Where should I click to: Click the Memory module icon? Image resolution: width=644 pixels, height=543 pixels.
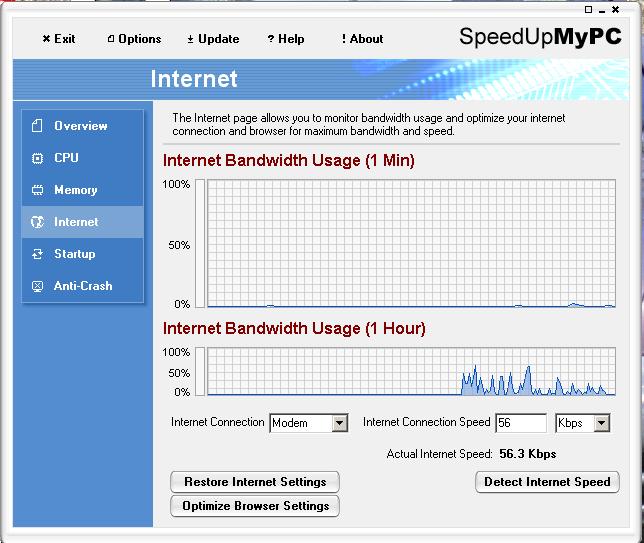click(x=37, y=190)
